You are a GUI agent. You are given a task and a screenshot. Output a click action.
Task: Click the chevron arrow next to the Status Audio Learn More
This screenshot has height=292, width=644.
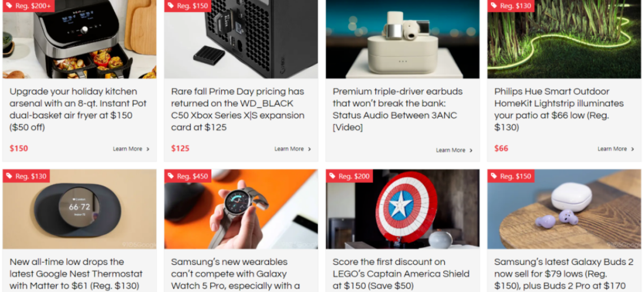[x=471, y=150]
